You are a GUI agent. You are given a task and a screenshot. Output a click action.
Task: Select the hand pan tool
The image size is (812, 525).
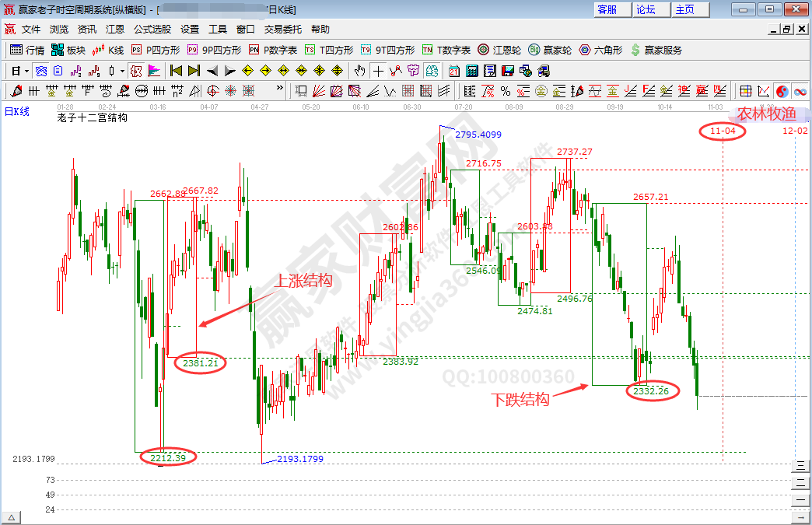tap(359, 71)
